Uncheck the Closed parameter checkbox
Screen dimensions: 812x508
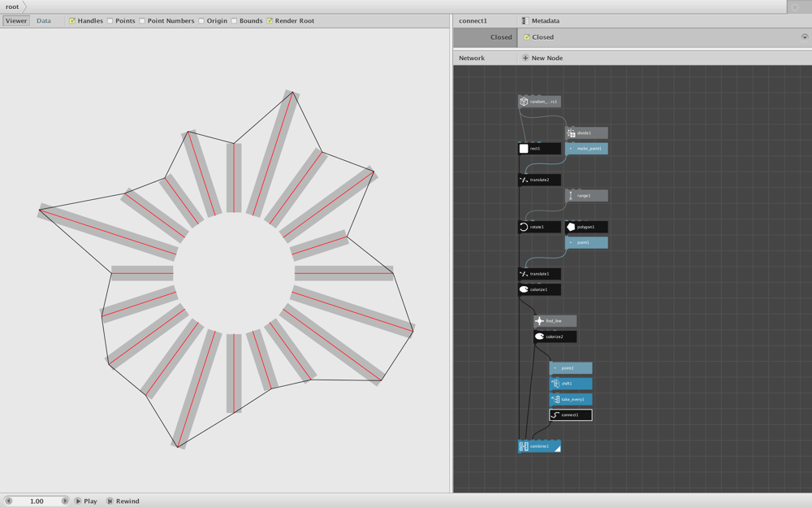click(x=527, y=37)
